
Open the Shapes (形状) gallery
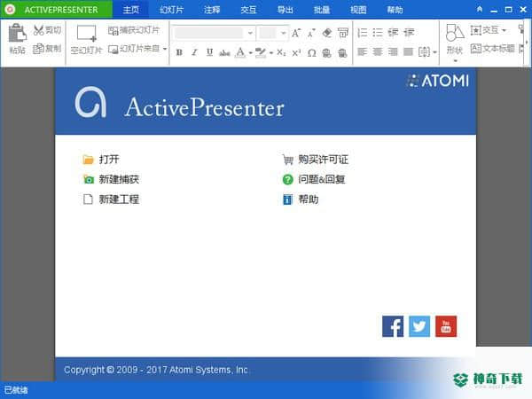(x=455, y=43)
